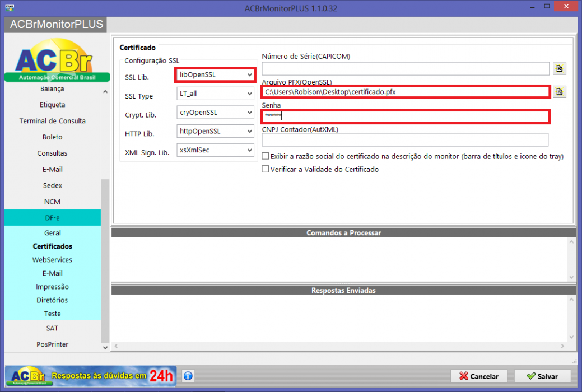Click the browse icon for Arquivo PFX
The width and height of the screenshot is (582, 392).
pos(560,92)
